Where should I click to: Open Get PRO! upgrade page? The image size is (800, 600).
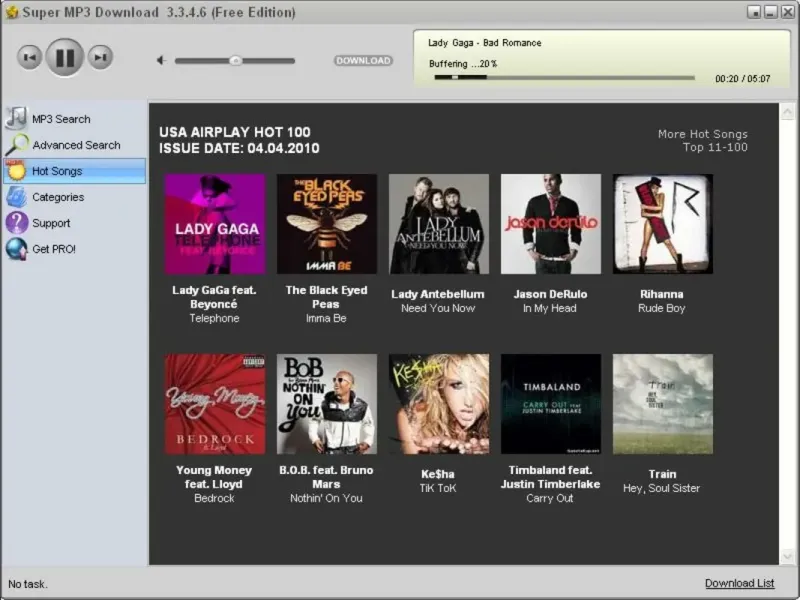(75, 249)
